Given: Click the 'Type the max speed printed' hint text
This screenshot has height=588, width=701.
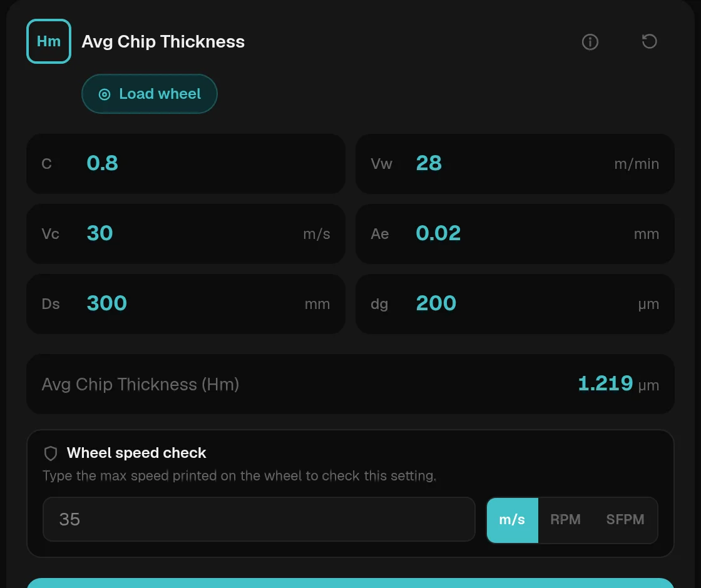Looking at the screenshot, I should (239, 476).
